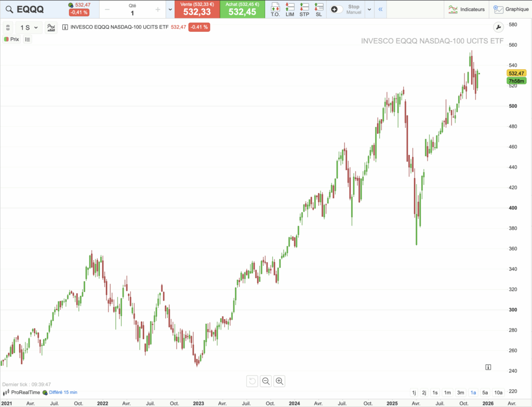Open the chart type selector icon
Viewport: 532px width, 407px height.
coord(50,28)
